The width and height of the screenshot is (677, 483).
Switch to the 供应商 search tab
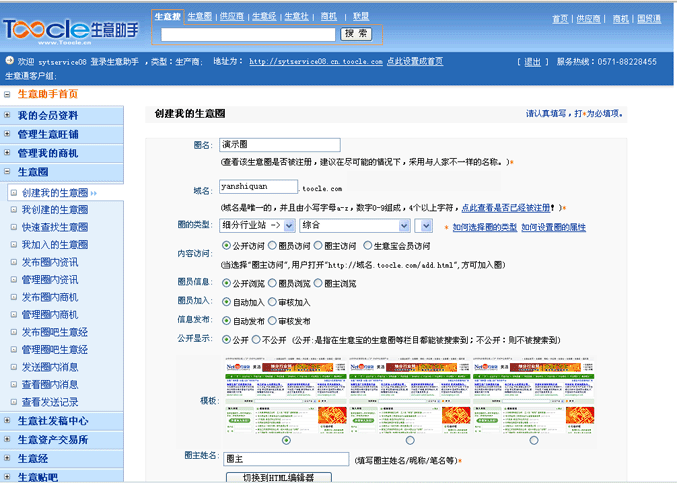(x=231, y=17)
